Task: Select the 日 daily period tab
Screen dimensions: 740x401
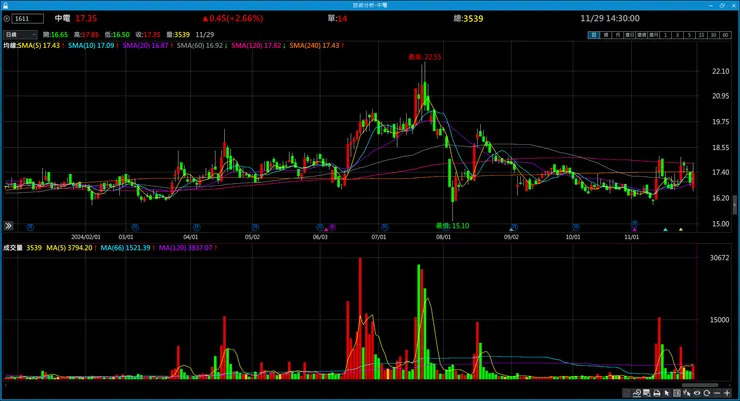Action: 594,35
